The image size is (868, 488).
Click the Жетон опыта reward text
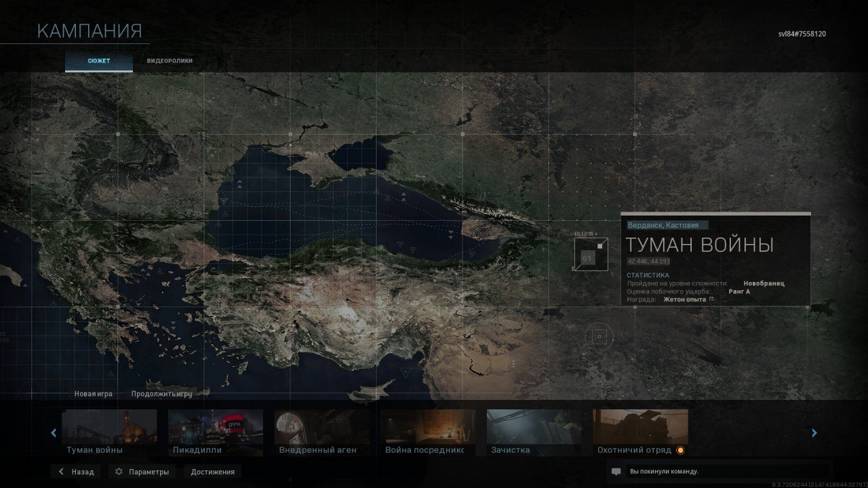tap(685, 299)
